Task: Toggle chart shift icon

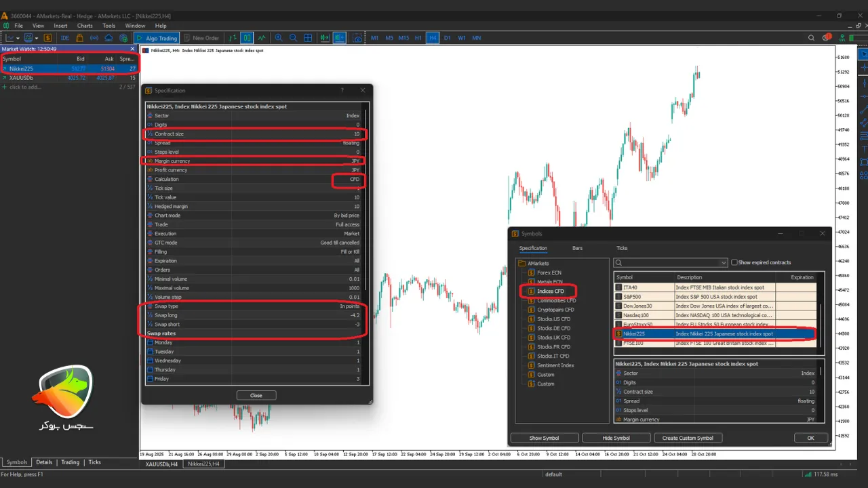Action: (x=339, y=38)
